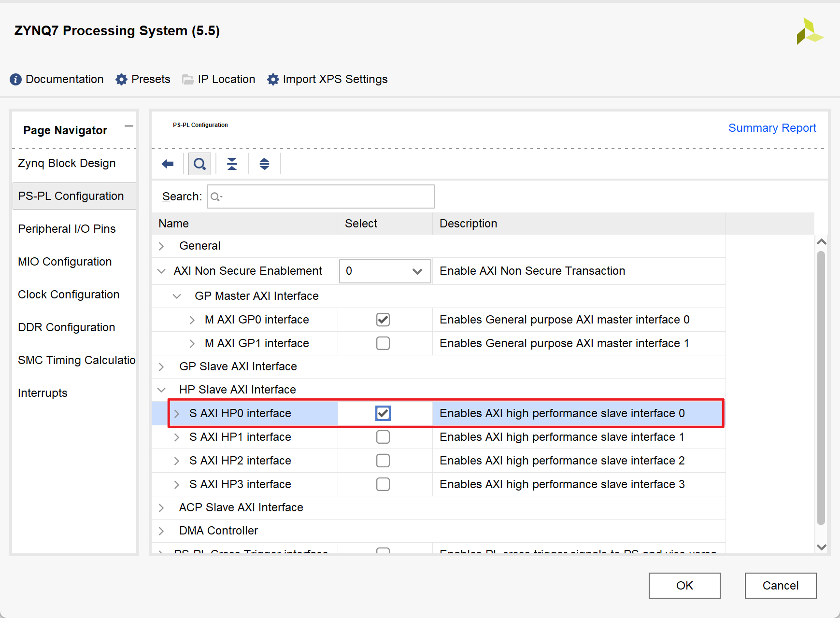Expand the DMA Controller node

pos(161,531)
